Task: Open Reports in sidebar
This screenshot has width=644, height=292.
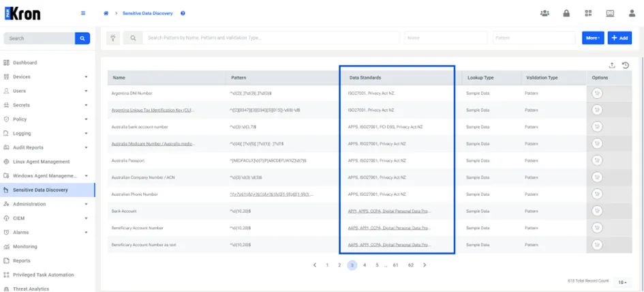Action: [22, 261]
